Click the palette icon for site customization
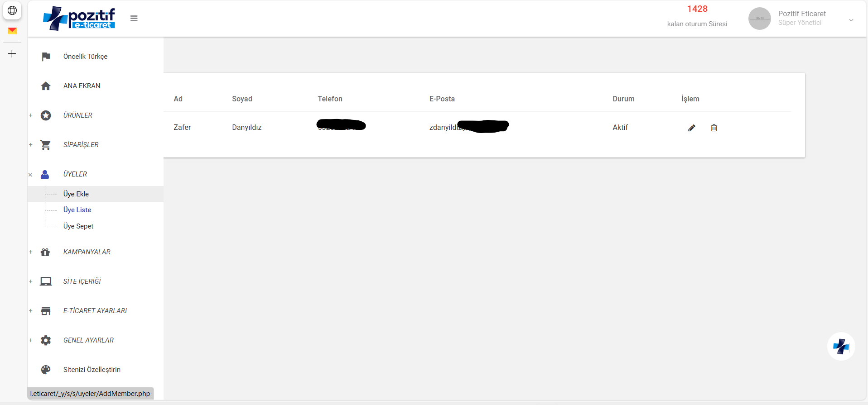 pyautogui.click(x=46, y=370)
